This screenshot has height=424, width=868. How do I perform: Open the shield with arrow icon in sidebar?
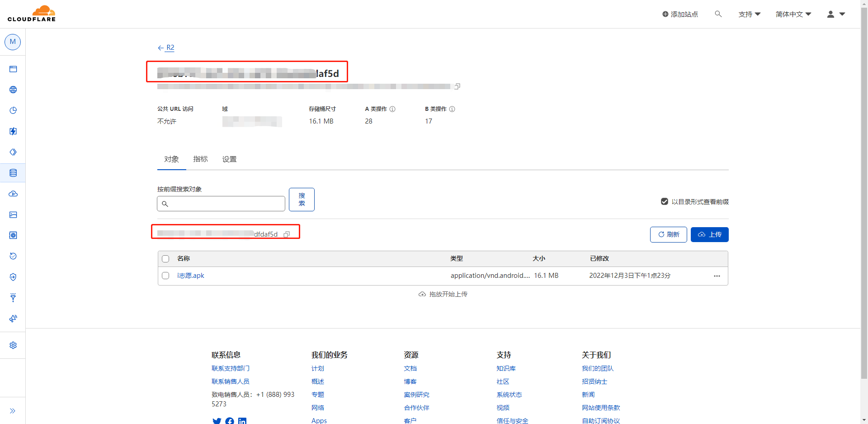tap(13, 277)
